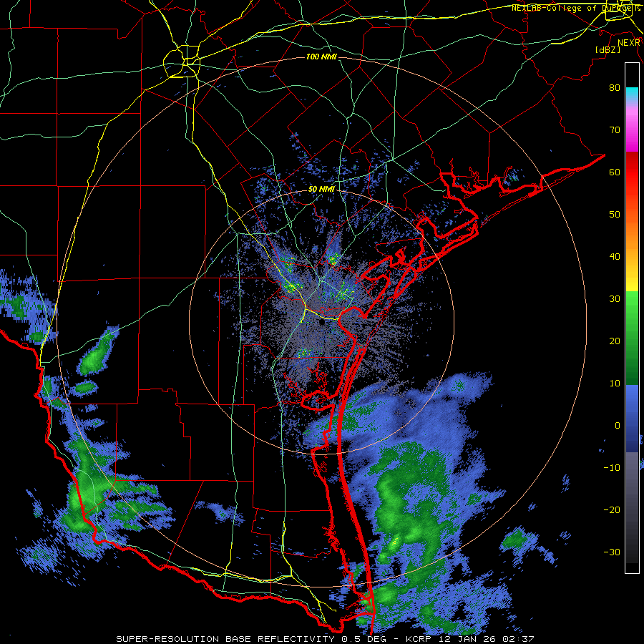Click the green band of the reflectivity color bar

(632, 338)
